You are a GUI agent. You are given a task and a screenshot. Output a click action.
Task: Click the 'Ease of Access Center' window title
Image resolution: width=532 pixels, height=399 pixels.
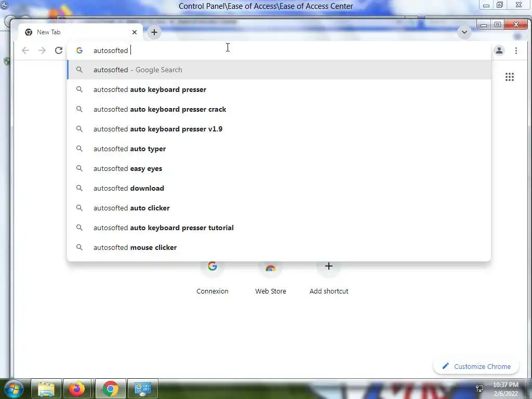pos(265,6)
